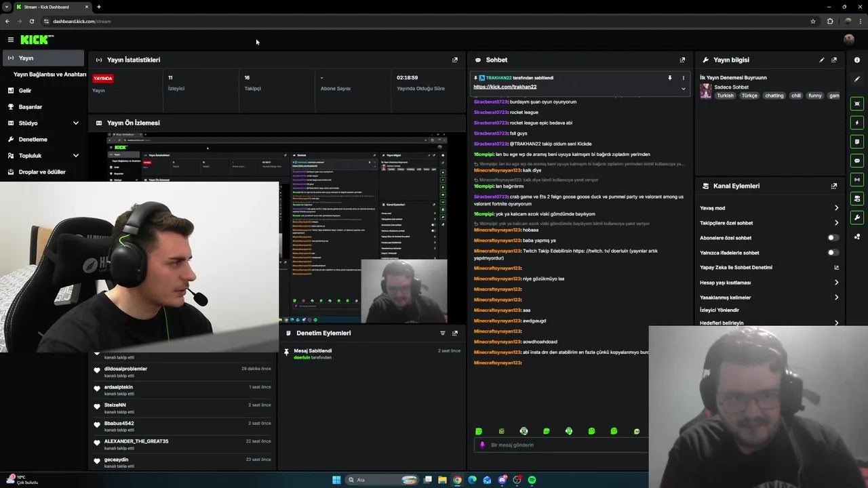The width and height of the screenshot is (868, 488).
Task: Open Discord from the taskbar
Action: [502, 480]
